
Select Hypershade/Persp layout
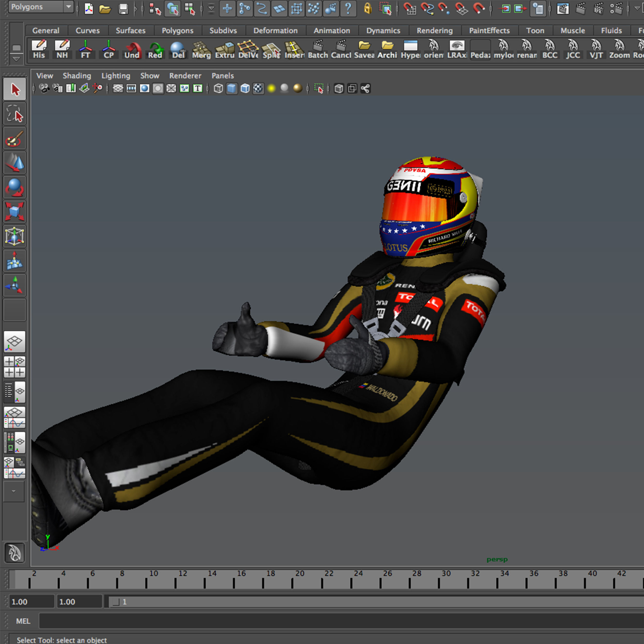click(x=15, y=443)
